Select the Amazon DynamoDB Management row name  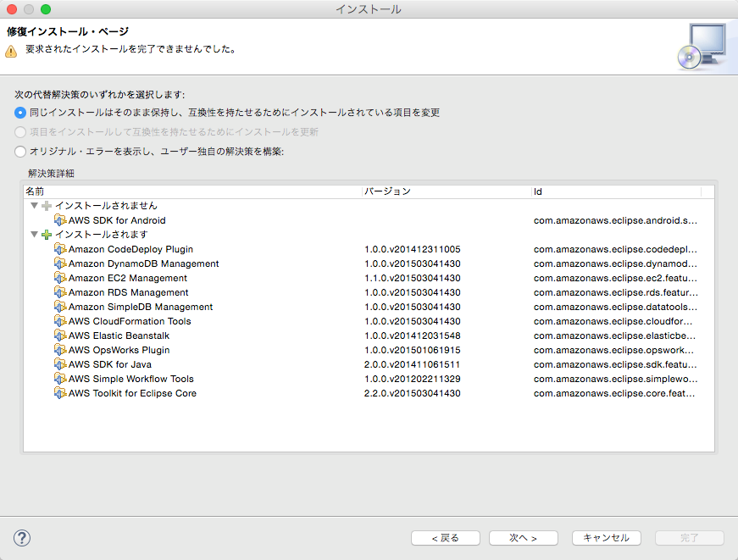click(x=143, y=263)
